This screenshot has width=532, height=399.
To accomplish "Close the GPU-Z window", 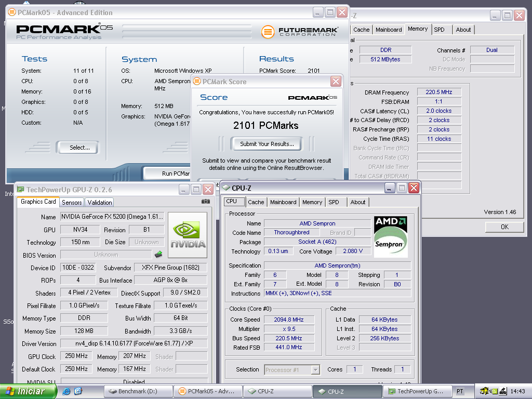I will 208,189.
